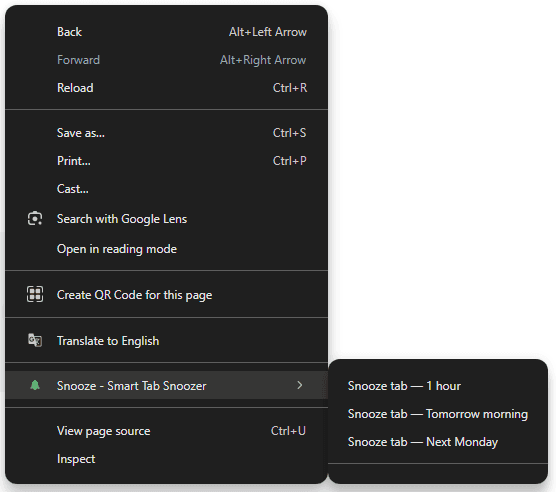Select Translate to English

[x=166, y=341]
